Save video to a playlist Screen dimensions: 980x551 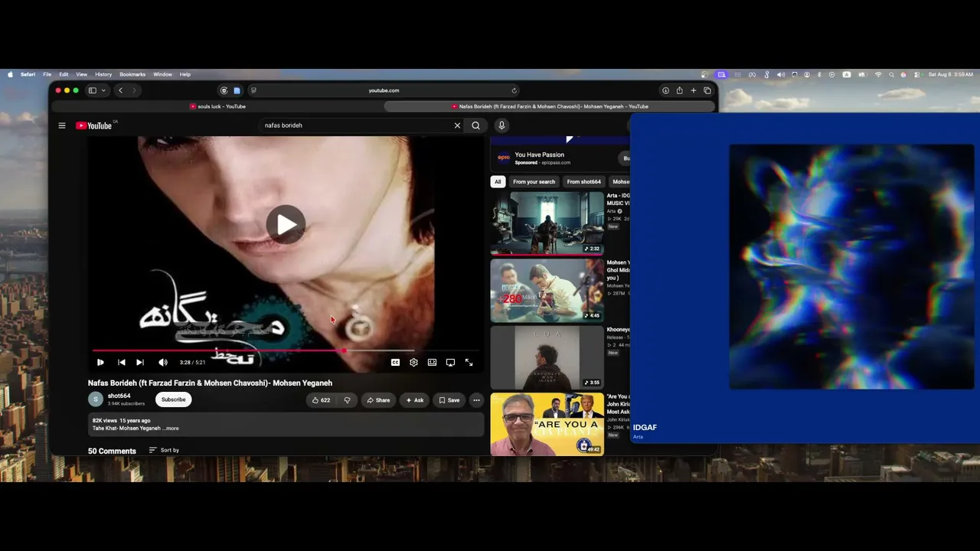coord(449,400)
